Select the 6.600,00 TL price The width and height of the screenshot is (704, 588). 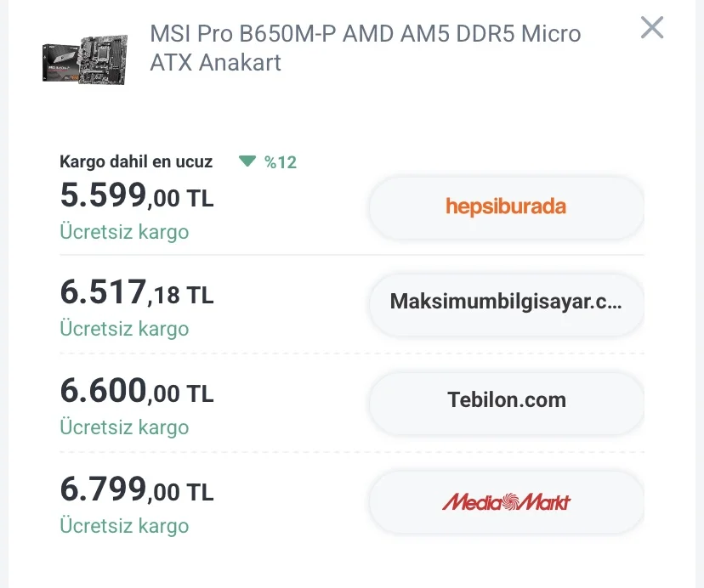click(x=136, y=392)
